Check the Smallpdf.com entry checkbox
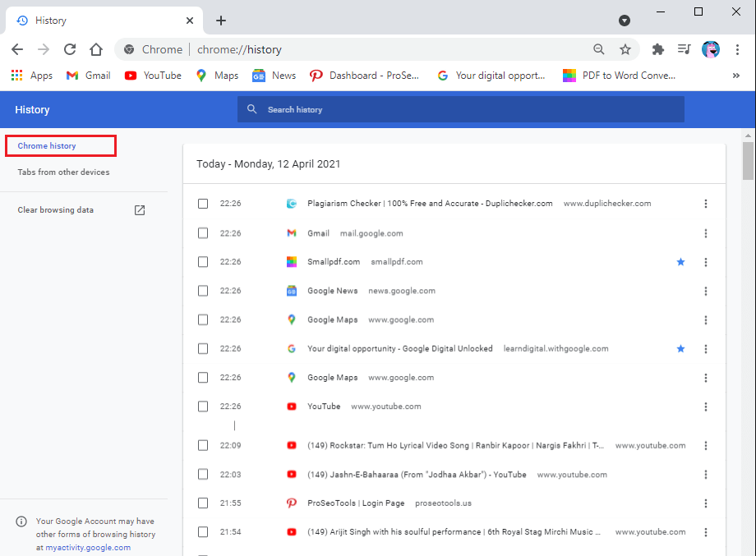756x556 pixels. 203,261
